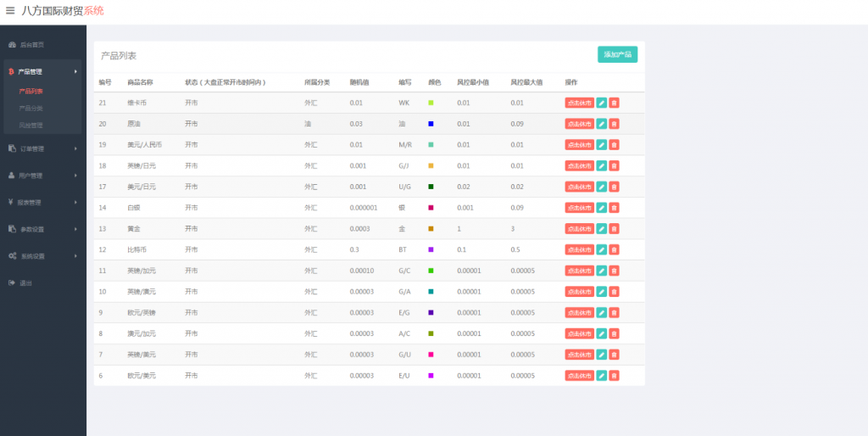Image resolution: width=868 pixels, height=436 pixels.
Task: Delete 澳元/加元 row with trash icon
Action: click(614, 333)
